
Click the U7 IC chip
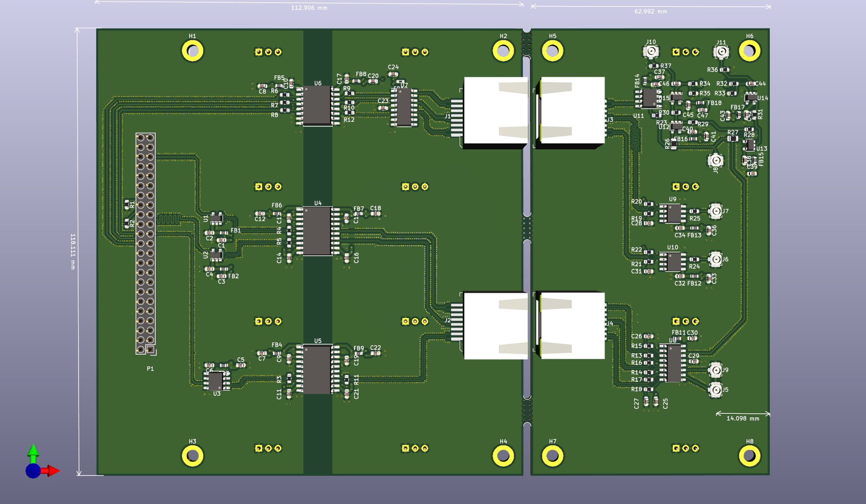tap(404, 107)
